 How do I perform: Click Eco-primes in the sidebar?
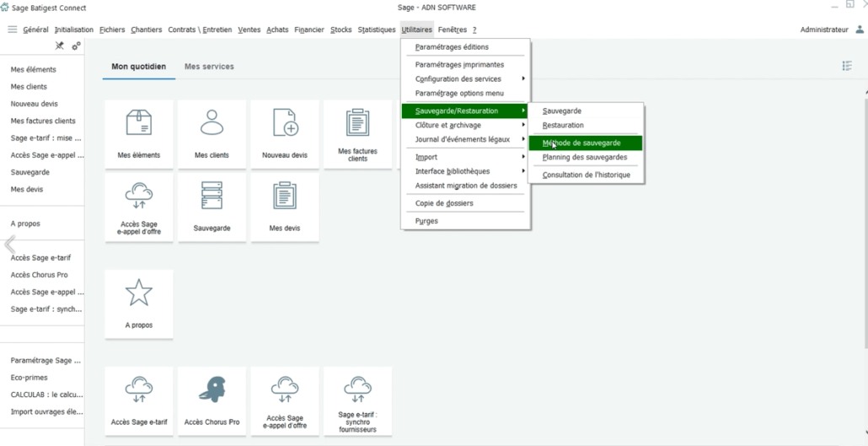tap(29, 378)
